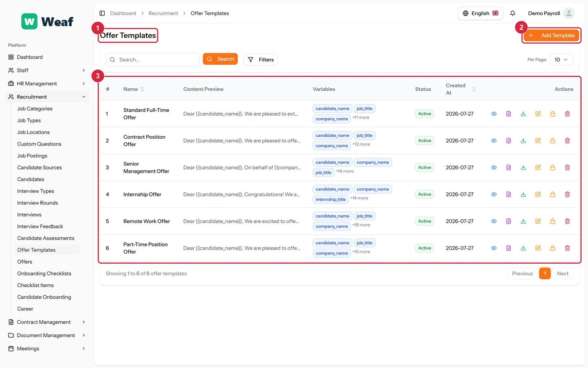View Standard Full-Time Offer with eye icon
This screenshot has width=588, height=368.
494,114
